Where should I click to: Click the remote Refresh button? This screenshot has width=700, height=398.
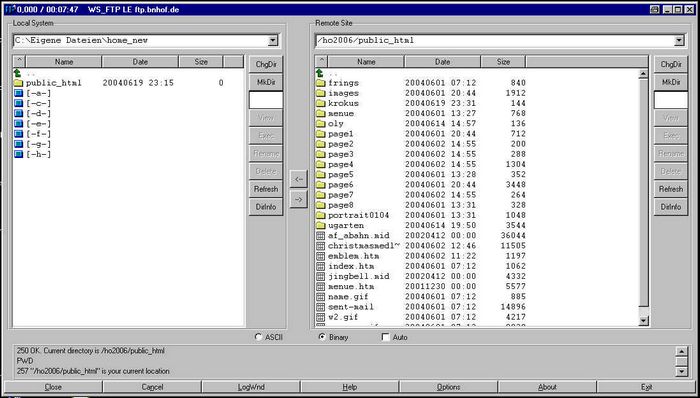(671, 189)
